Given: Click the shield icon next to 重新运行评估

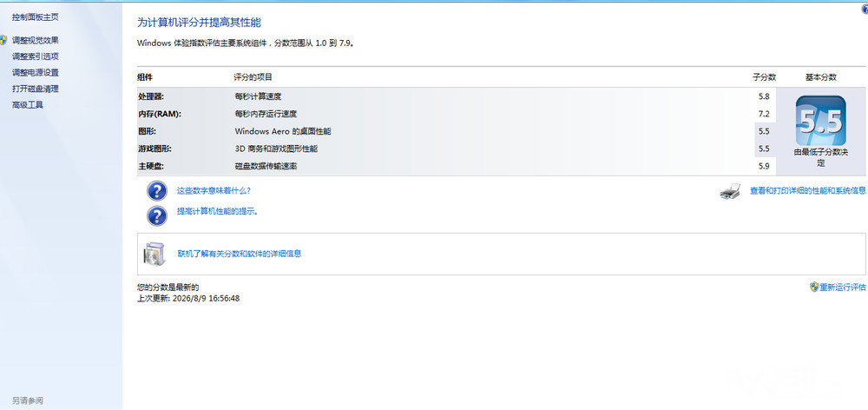Looking at the screenshot, I should (x=814, y=287).
